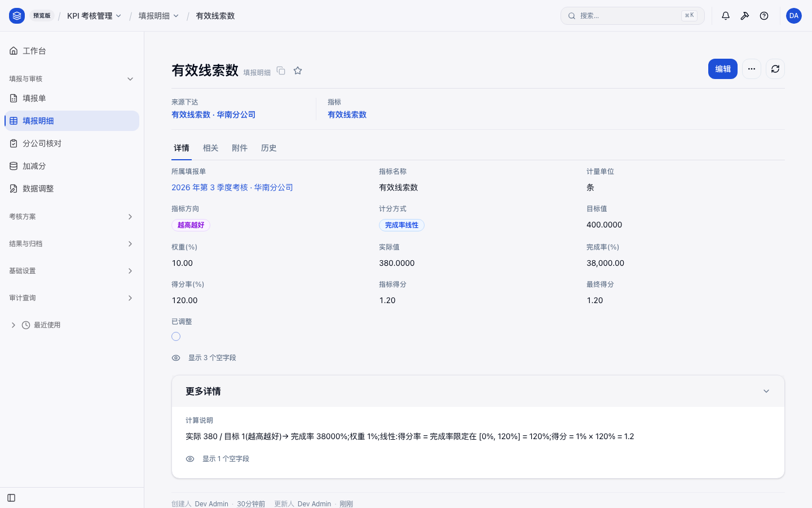Open the developer tools hammer icon
The height and width of the screenshot is (508, 812).
745,16
